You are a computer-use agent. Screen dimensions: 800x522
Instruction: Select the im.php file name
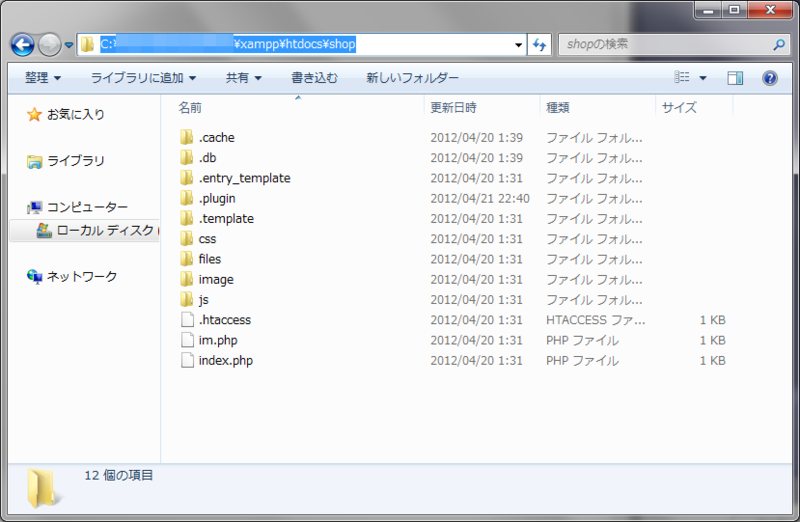(218, 340)
